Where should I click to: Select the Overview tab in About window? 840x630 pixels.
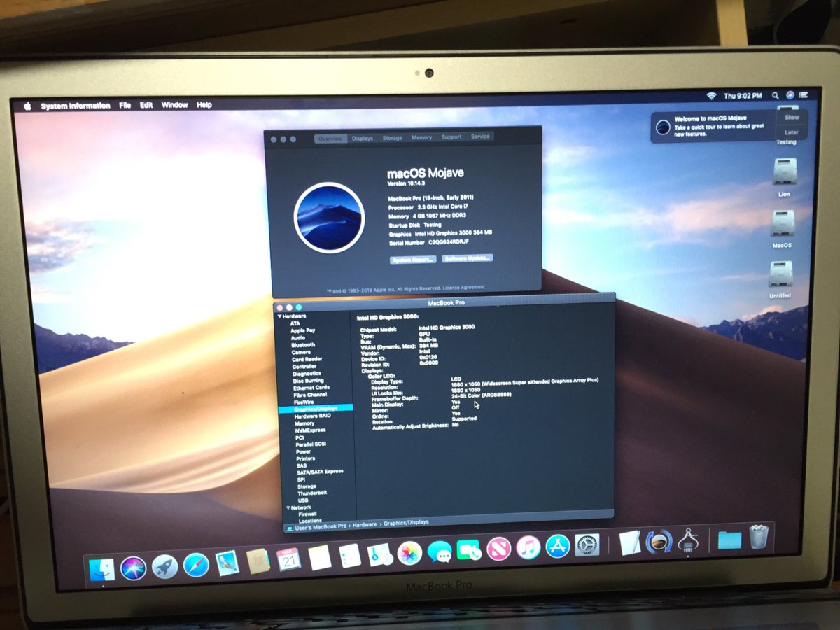[330, 139]
